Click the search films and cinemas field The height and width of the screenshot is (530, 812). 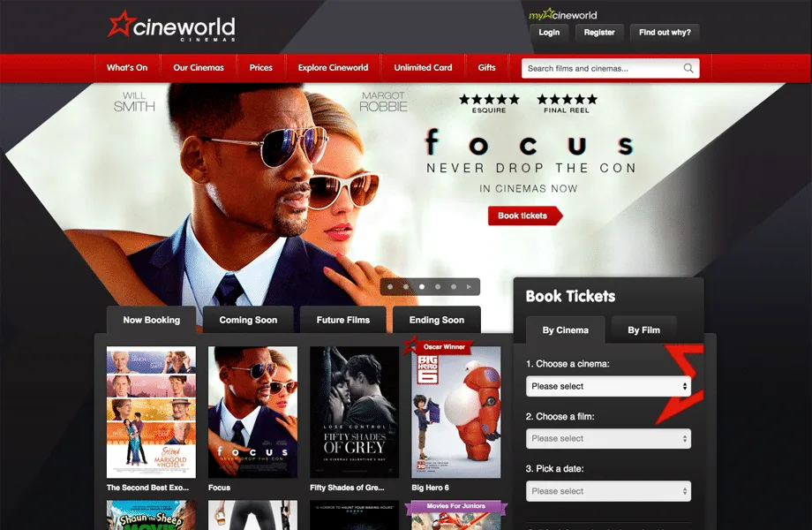(600, 68)
